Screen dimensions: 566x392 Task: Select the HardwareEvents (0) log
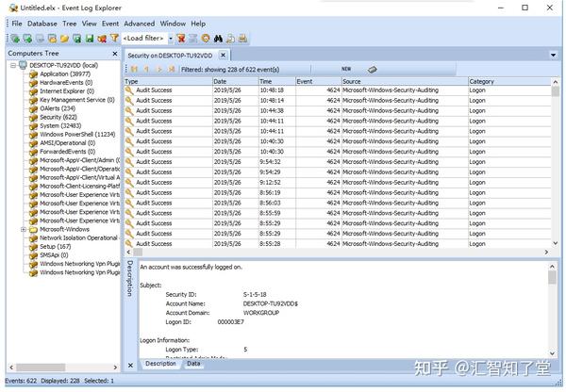66,83
